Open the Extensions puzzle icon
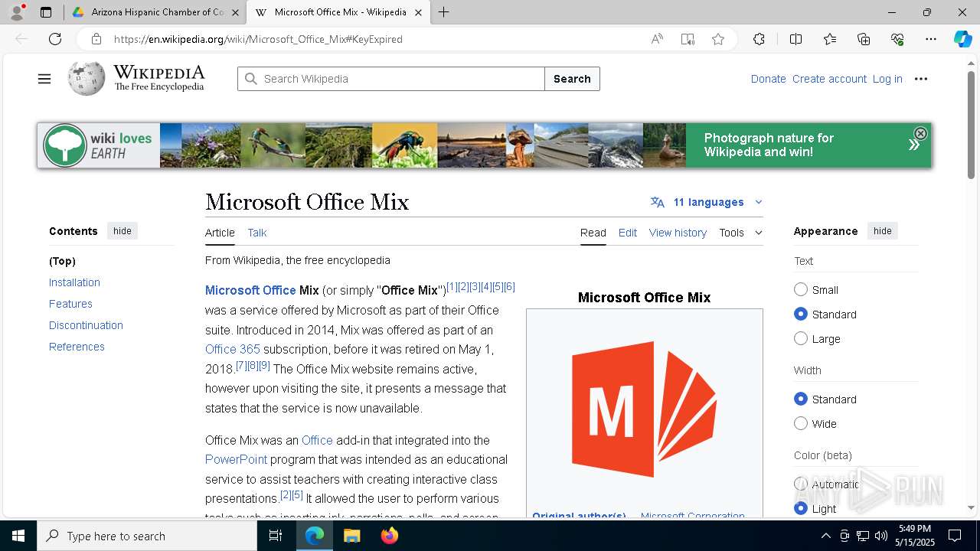Screen dimensions: 980x551 coord(759,39)
